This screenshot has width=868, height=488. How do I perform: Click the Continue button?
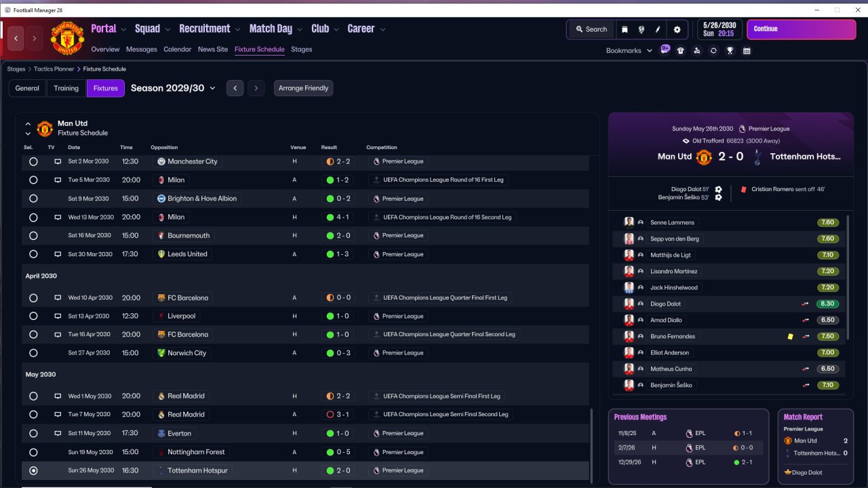pyautogui.click(x=802, y=29)
